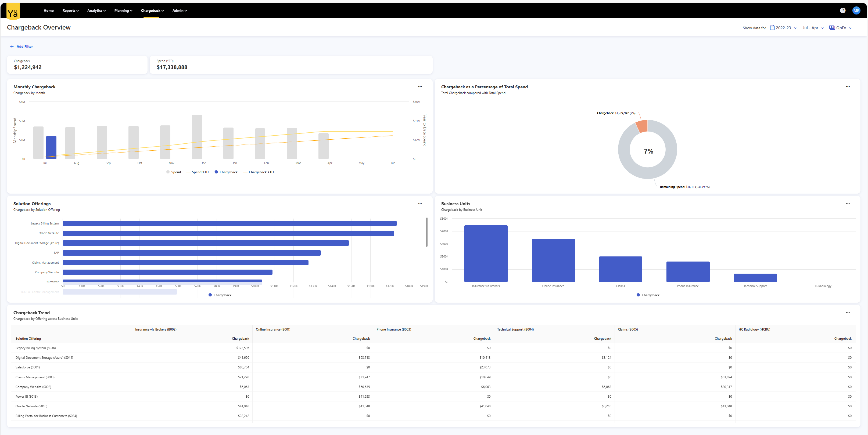
Task: Click the Solution Offerings chart scrollbar
Action: 426,232
